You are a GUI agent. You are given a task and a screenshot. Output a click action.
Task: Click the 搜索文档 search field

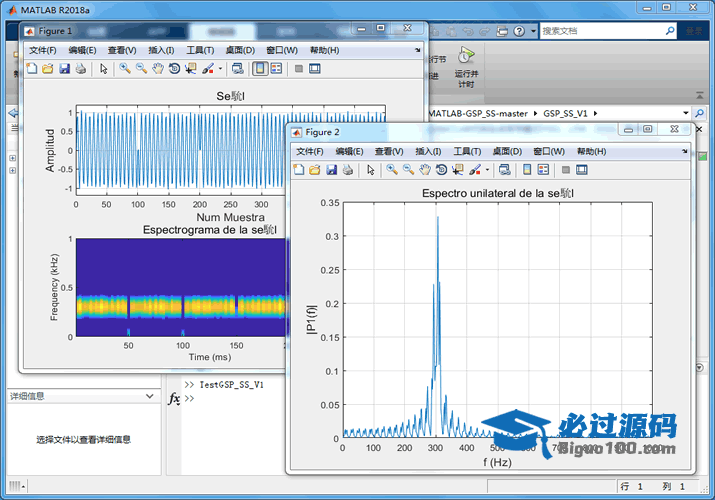click(x=605, y=31)
